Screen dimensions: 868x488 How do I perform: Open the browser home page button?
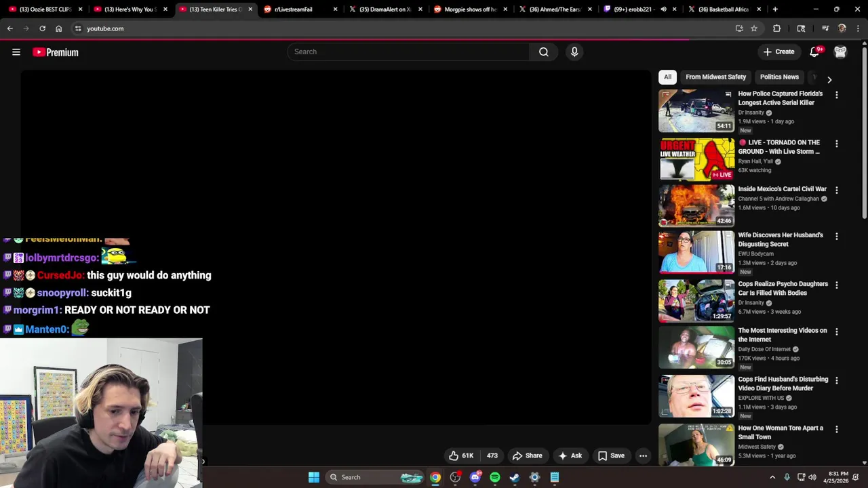pos(58,28)
